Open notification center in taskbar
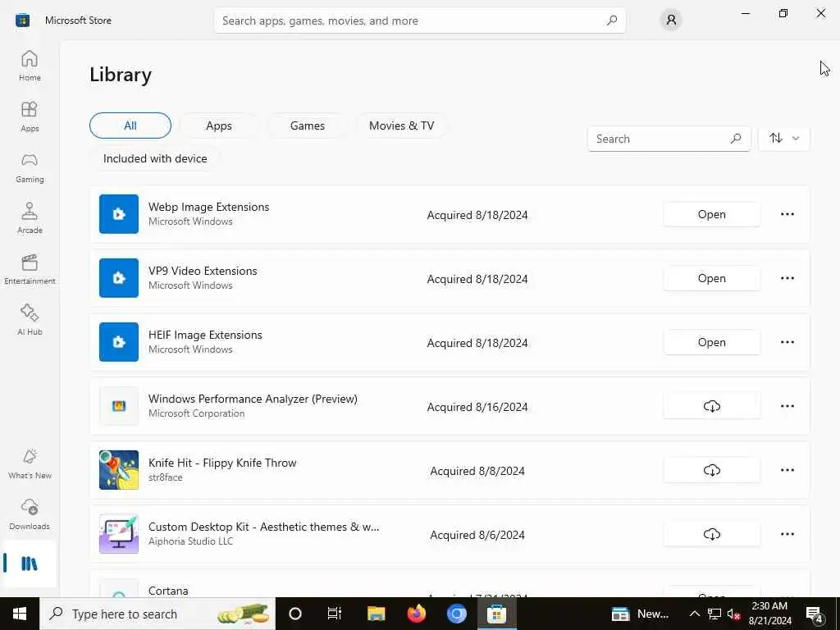The width and height of the screenshot is (840, 630). pyautogui.click(x=815, y=614)
